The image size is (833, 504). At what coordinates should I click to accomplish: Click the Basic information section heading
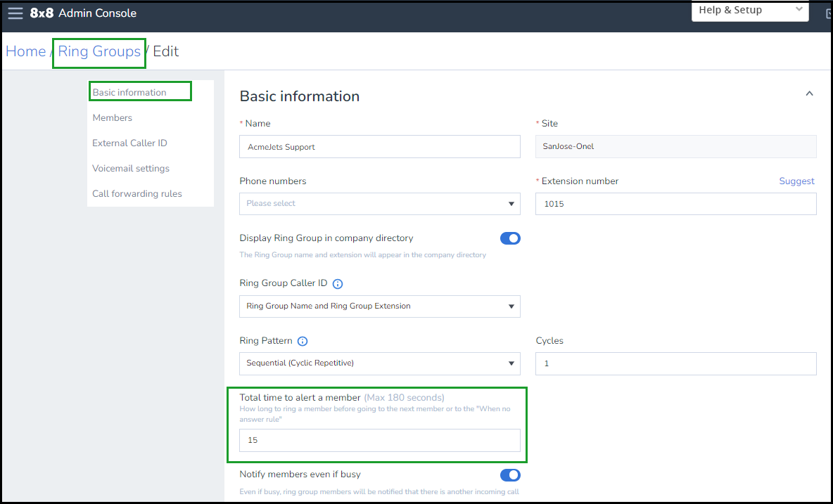pos(300,96)
